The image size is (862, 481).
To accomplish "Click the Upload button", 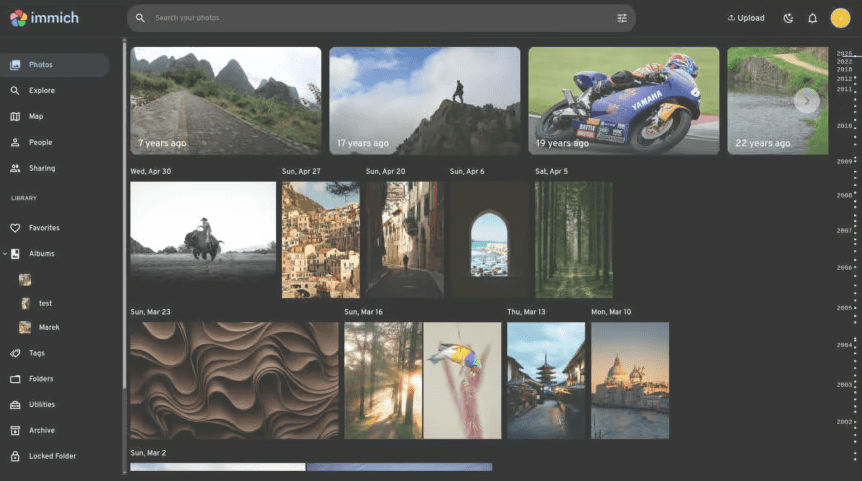I will [x=746, y=18].
